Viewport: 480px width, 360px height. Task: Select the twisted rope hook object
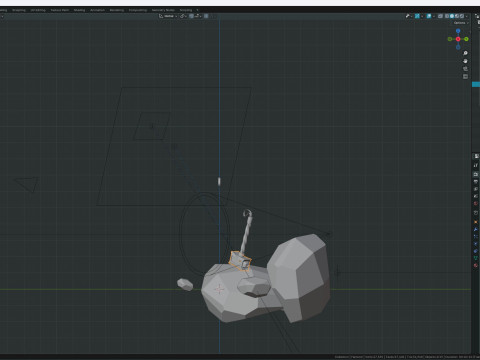(247, 232)
